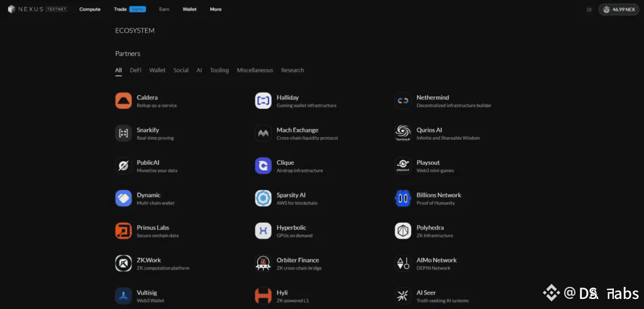Open the Caldera partner icon

pos(123,101)
